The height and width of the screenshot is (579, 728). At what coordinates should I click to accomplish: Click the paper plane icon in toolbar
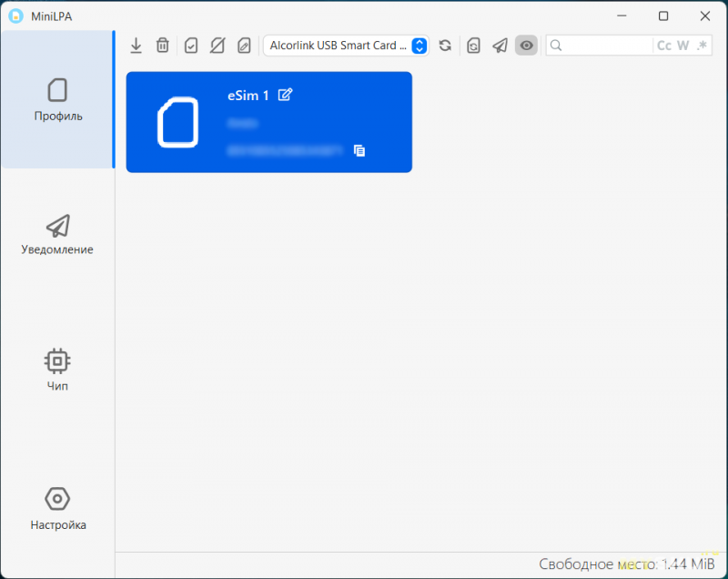(x=500, y=46)
